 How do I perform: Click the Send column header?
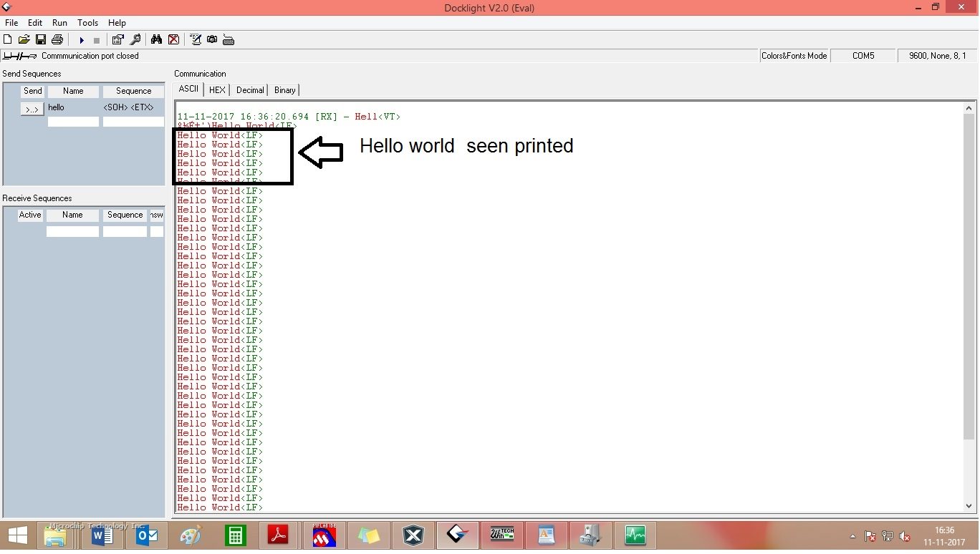[x=32, y=91]
